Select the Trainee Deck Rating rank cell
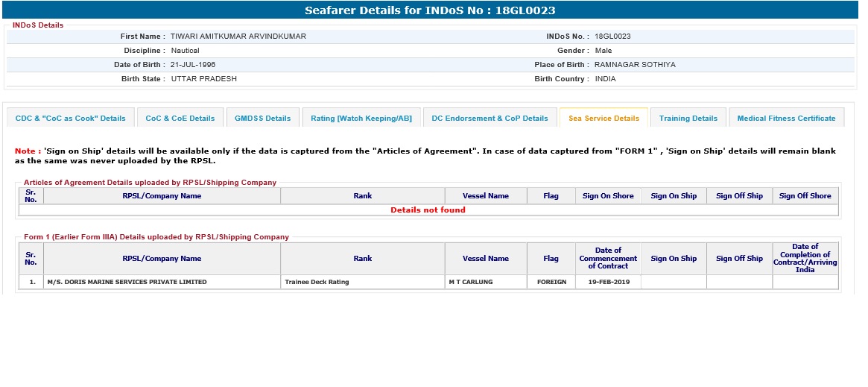The height and width of the screenshot is (387, 868). pyautogui.click(x=317, y=282)
